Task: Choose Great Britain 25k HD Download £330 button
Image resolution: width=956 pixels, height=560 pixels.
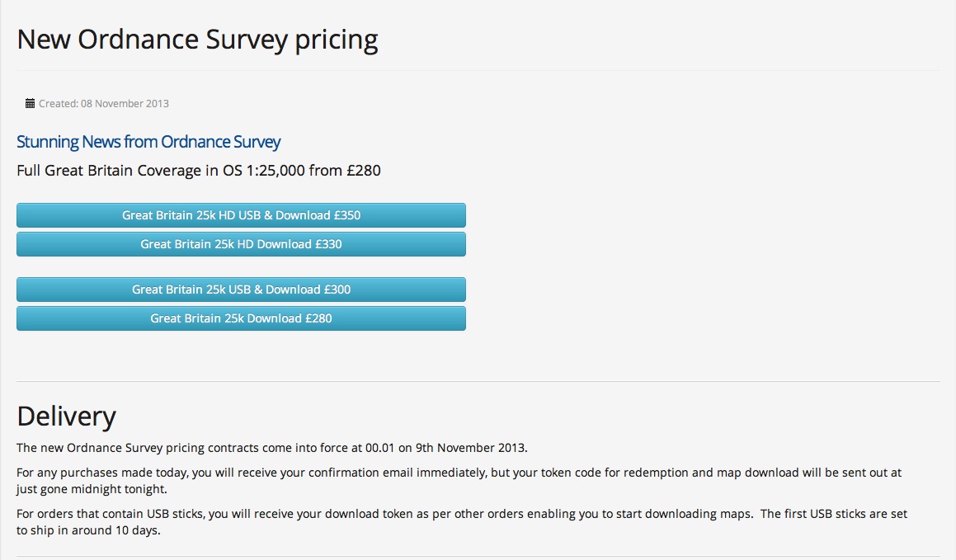Action: pyautogui.click(x=241, y=244)
